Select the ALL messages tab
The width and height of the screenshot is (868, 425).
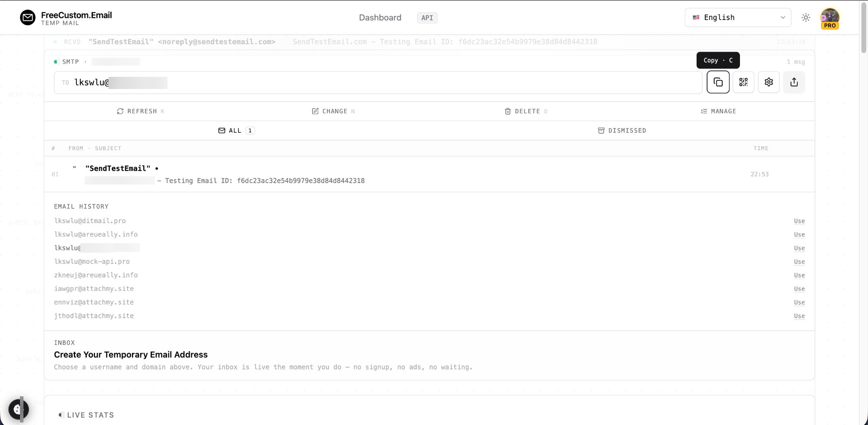click(x=236, y=130)
